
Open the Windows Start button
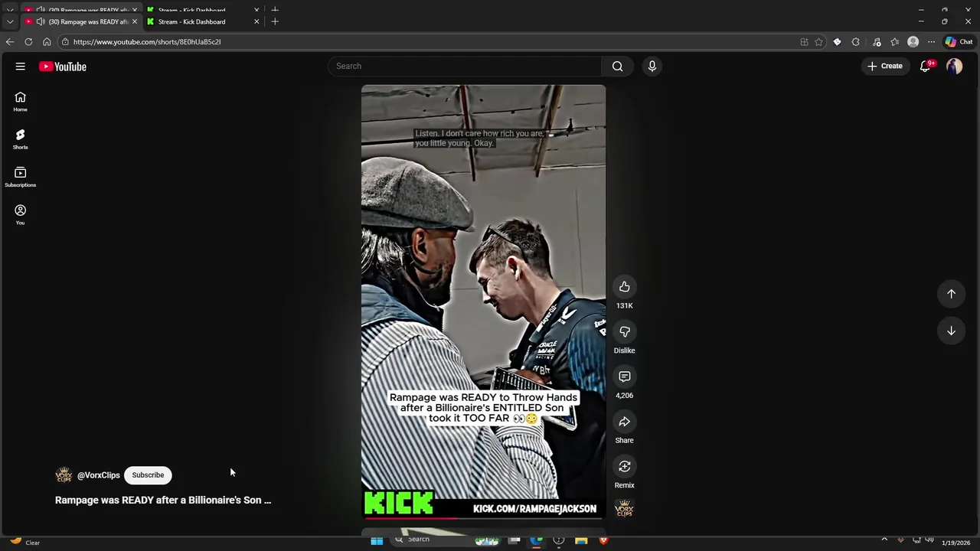tap(377, 541)
